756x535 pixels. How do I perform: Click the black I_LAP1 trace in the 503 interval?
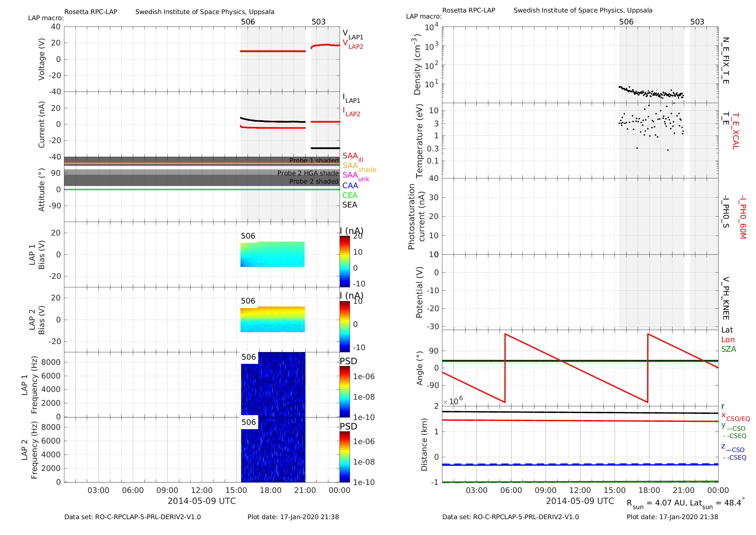pos(325,148)
